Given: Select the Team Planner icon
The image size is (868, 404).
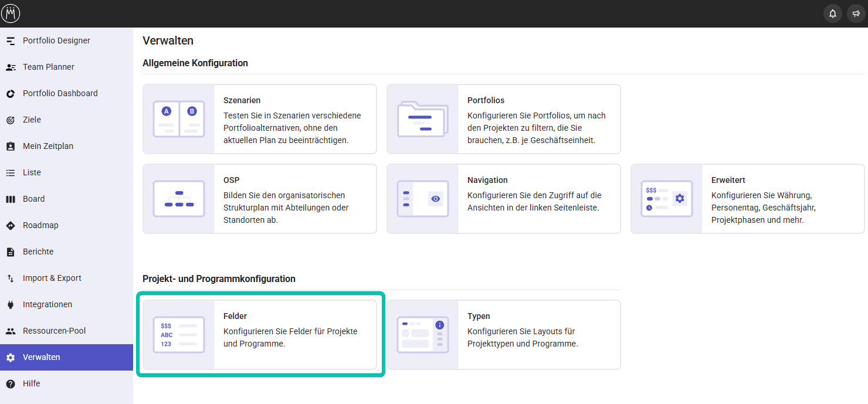Looking at the screenshot, I should (11, 67).
